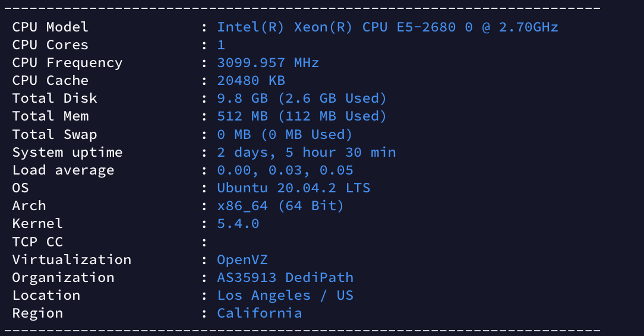Select the 20480 KB cache value
The height and width of the screenshot is (336, 644).
pos(251,81)
